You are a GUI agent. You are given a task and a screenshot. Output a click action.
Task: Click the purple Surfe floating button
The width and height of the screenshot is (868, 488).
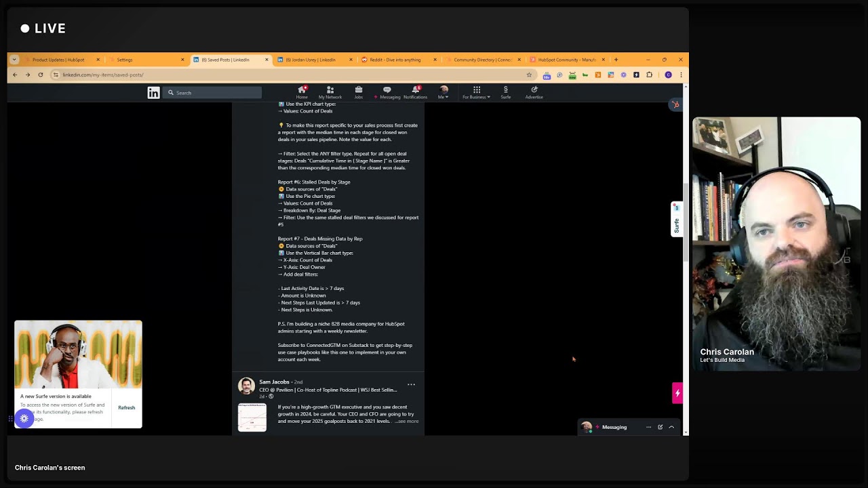[x=24, y=418]
